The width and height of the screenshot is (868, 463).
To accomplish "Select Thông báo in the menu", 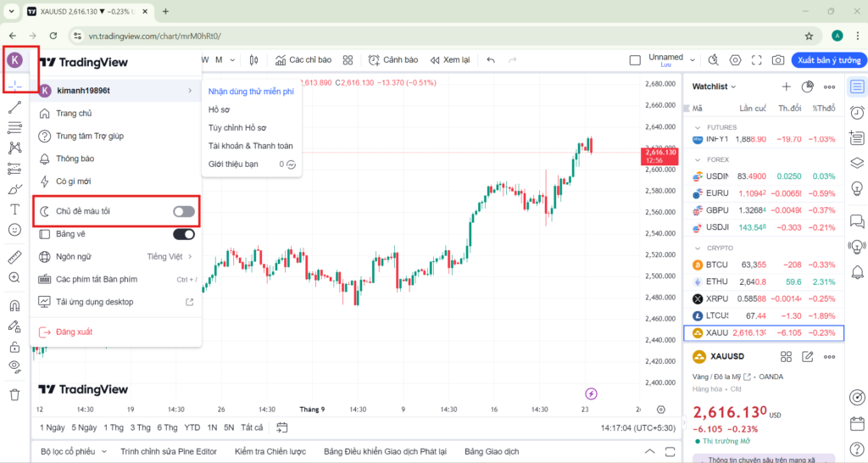I will tap(116, 159).
